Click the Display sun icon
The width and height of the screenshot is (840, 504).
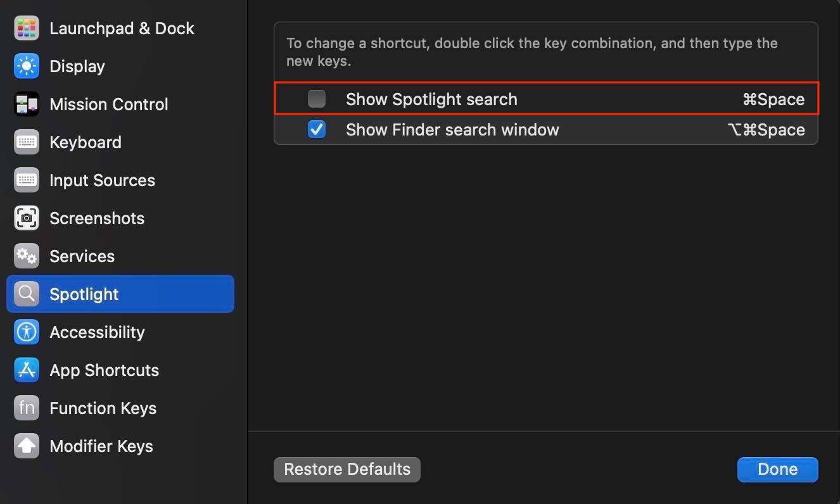point(27,66)
